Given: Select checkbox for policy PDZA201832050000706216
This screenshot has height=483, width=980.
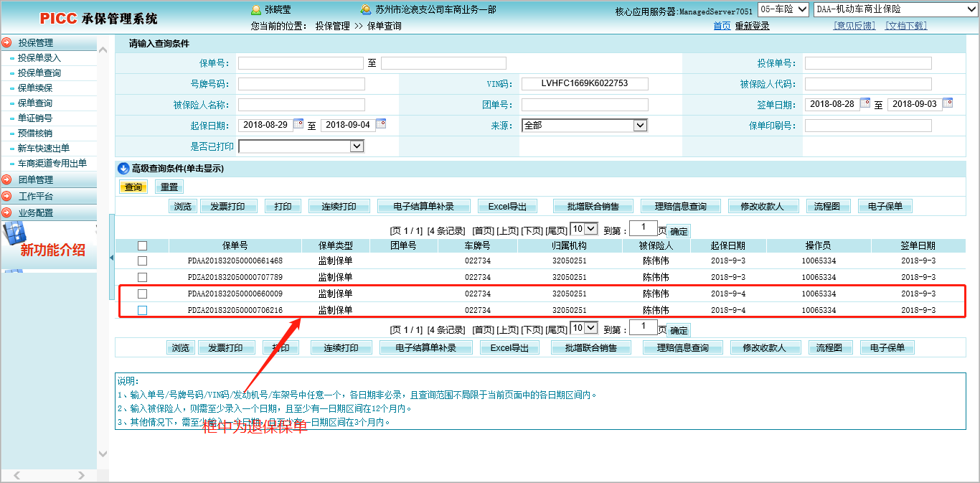Looking at the screenshot, I should tap(142, 311).
